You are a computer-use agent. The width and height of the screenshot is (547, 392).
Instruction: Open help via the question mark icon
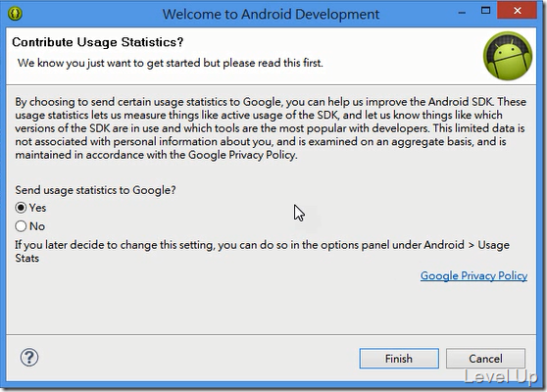tap(29, 358)
